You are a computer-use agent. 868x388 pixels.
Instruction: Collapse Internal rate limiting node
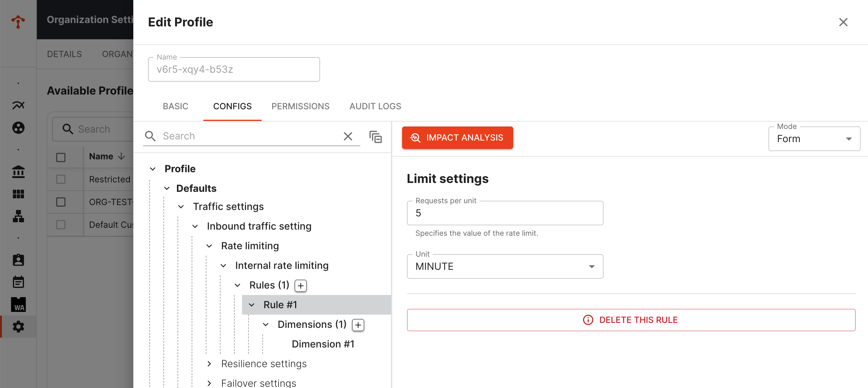[x=223, y=266]
